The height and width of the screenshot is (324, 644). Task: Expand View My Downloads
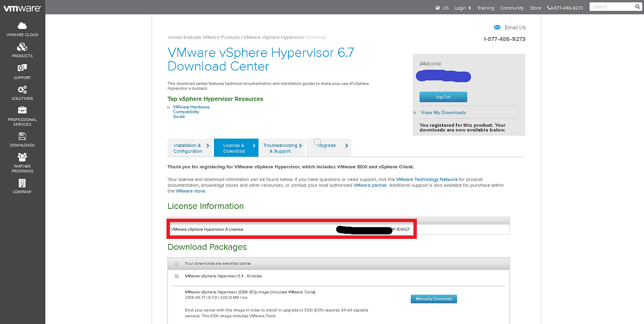coord(443,112)
